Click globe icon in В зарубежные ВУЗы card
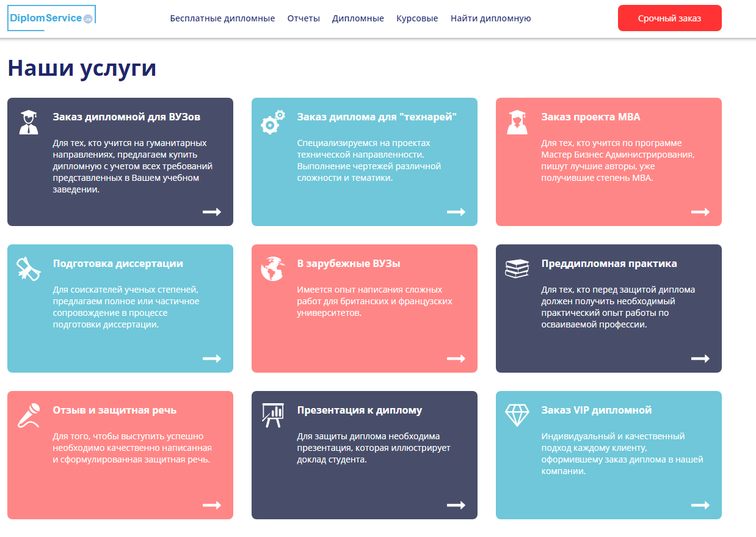 (272, 269)
